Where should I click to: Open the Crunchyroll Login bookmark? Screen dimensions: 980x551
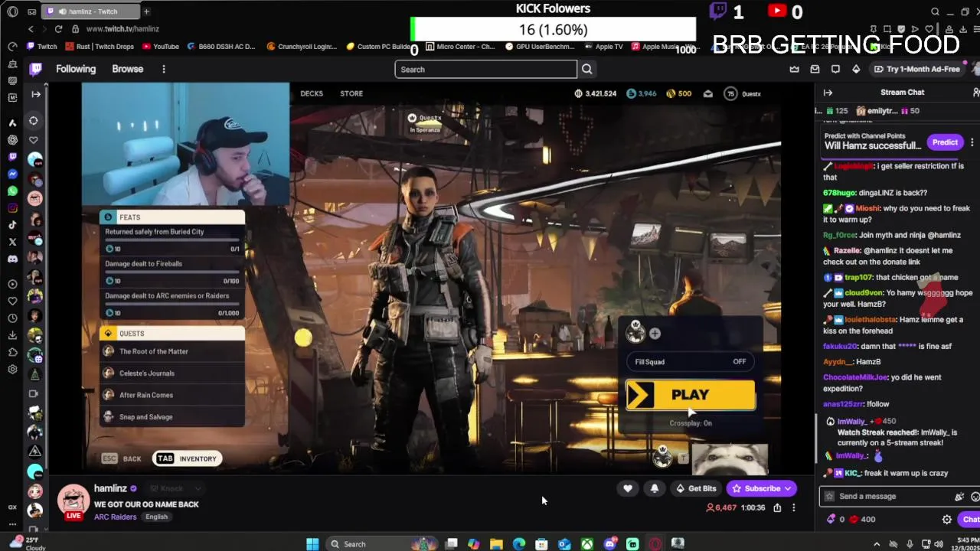[x=302, y=46]
